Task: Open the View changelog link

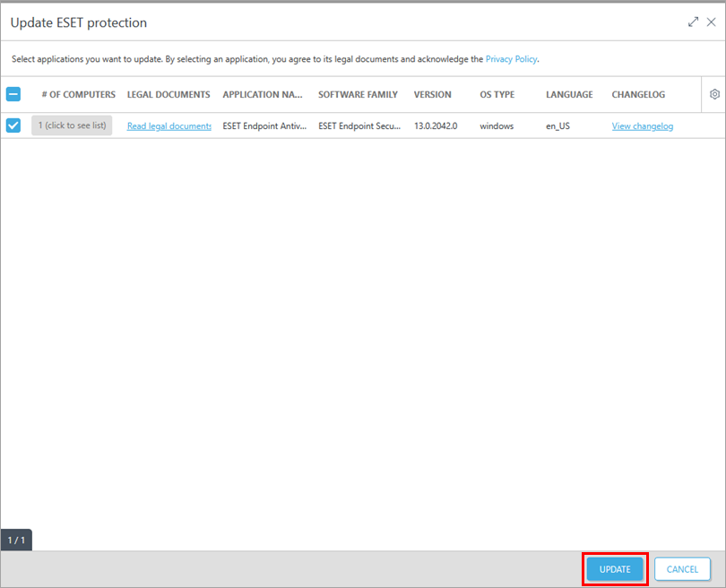Action: click(x=642, y=126)
